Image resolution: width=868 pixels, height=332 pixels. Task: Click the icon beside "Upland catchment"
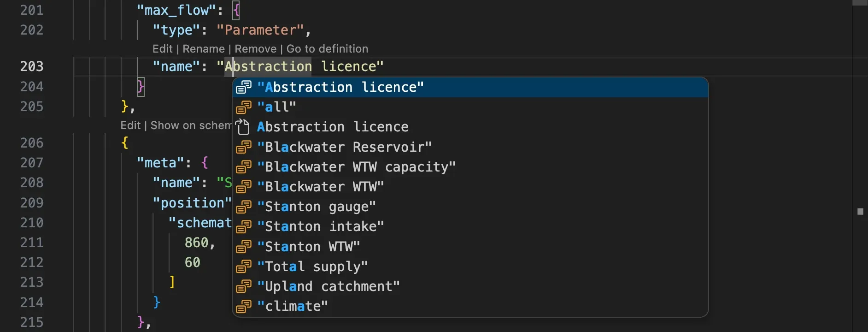244,286
